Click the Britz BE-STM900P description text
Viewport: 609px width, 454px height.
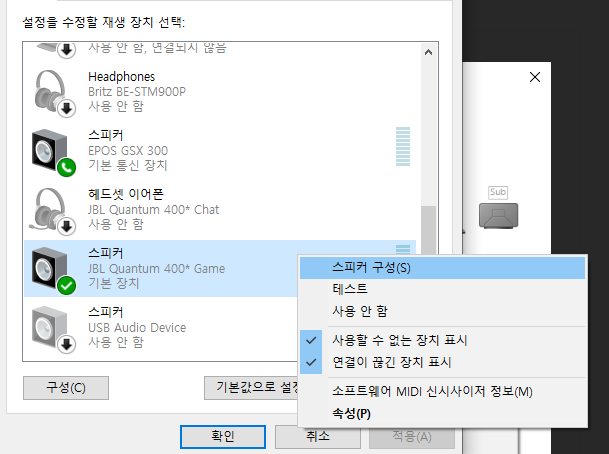(137, 92)
